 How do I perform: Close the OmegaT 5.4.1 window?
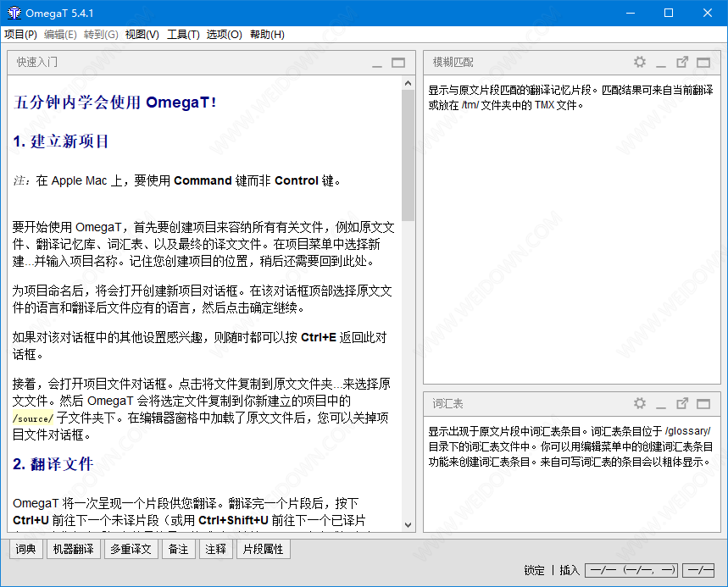708,13
